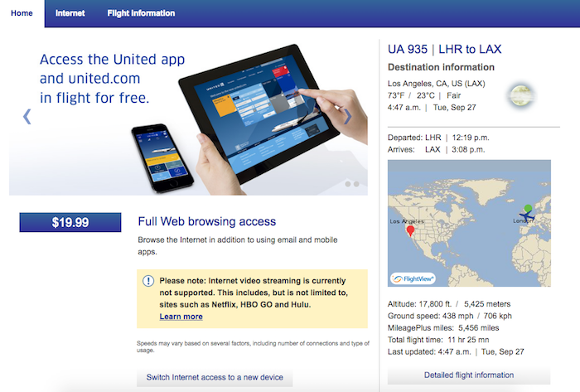Screen dimensions: 580x392
Task: Click the $19.99 purchase button
Action: (x=70, y=222)
